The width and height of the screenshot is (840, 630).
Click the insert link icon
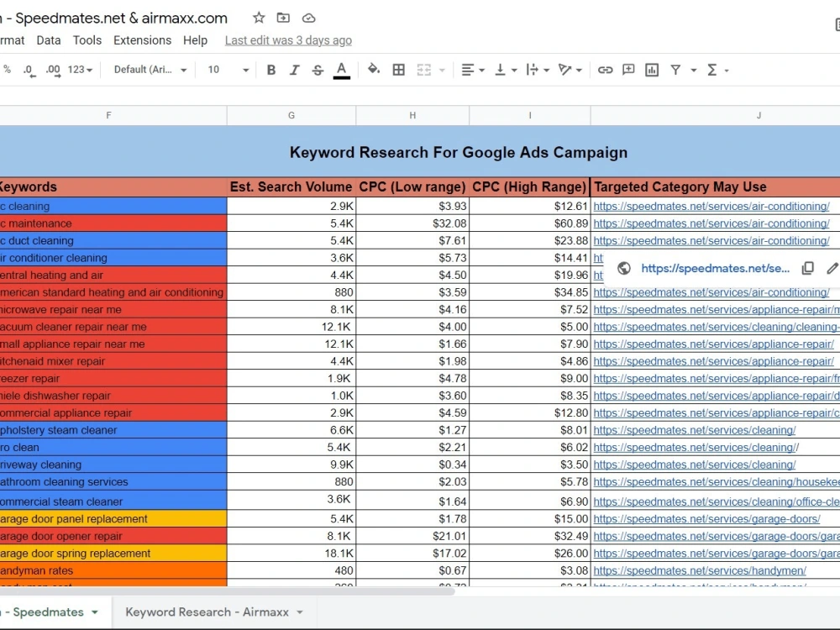coord(606,70)
